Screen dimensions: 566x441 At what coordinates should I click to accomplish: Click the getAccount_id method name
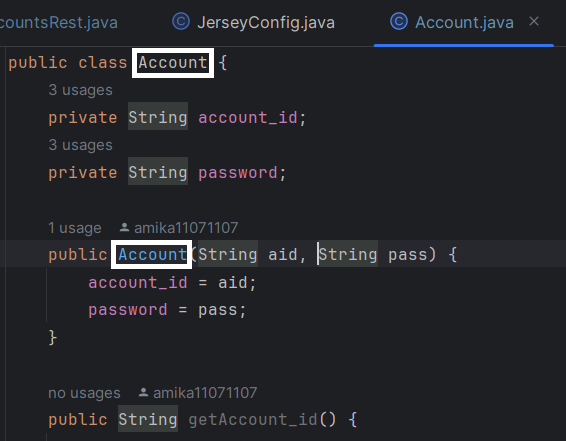click(253, 420)
